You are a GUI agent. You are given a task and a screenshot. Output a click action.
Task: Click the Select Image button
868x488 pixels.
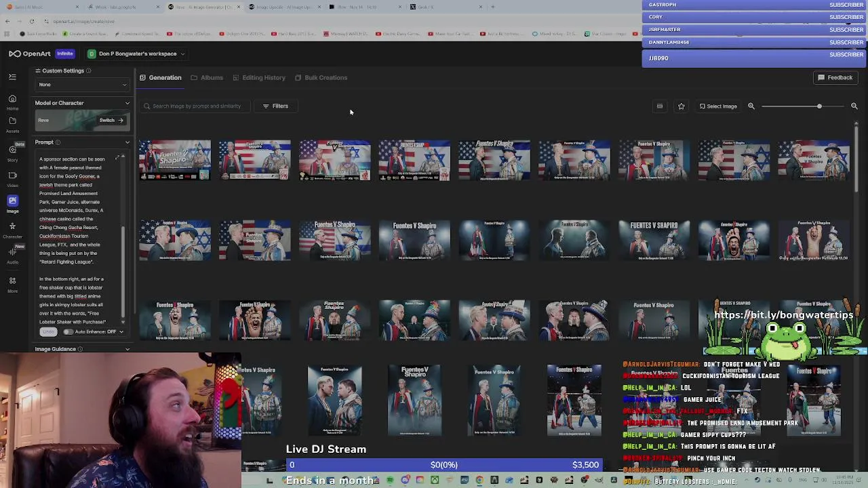(718, 106)
